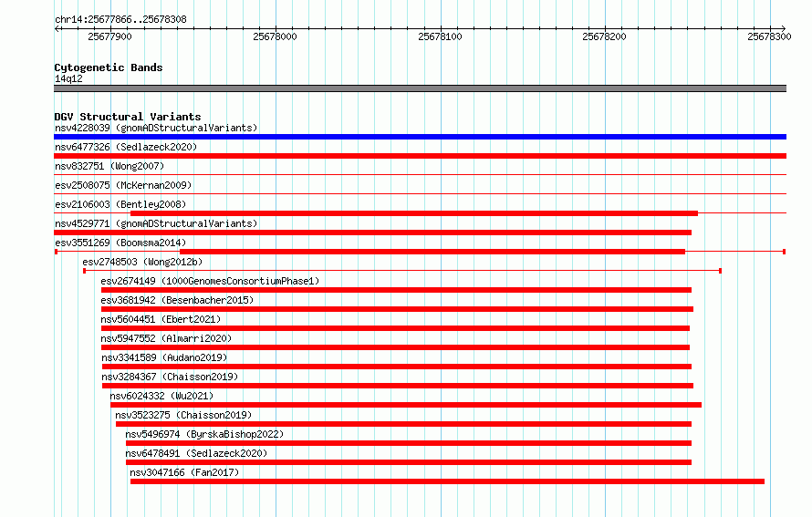Select the red bar under nsv6477326
The image size is (812, 517).
(x=420, y=156)
